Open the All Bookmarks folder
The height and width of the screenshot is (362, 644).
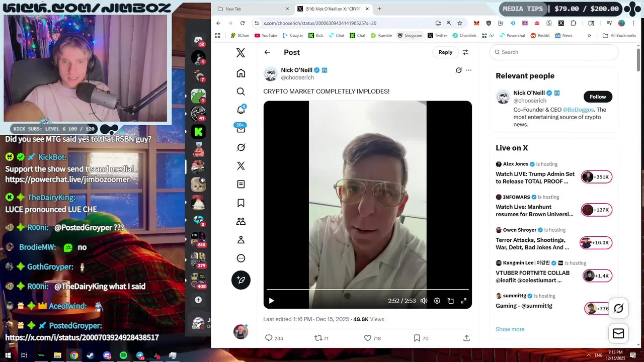coord(619,36)
